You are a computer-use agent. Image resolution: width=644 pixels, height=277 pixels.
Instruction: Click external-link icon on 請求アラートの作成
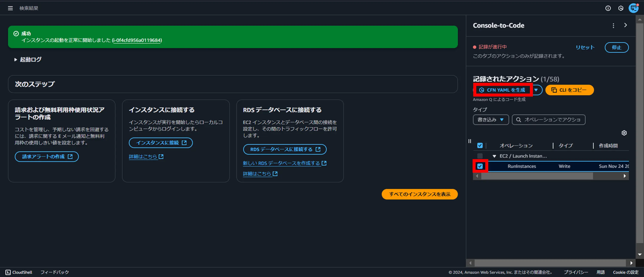pyautogui.click(x=70, y=157)
